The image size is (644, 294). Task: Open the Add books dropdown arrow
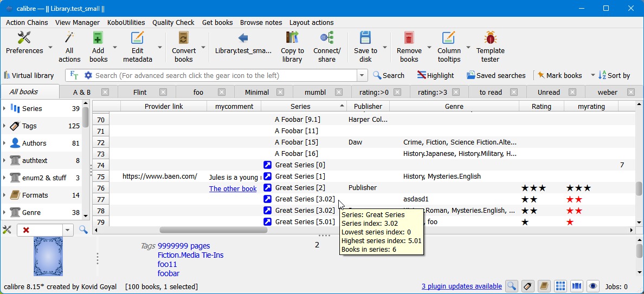coord(115,48)
